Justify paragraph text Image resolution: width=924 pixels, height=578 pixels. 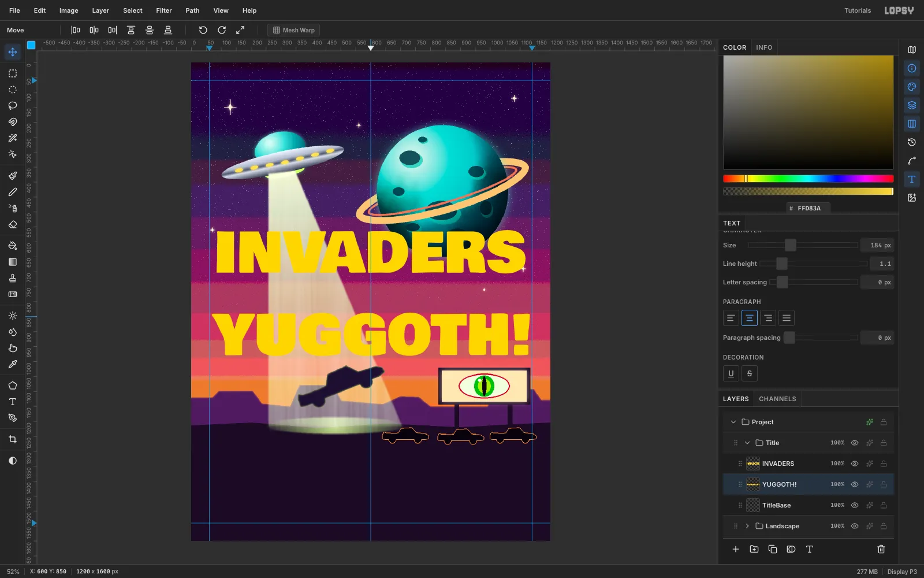787,318
